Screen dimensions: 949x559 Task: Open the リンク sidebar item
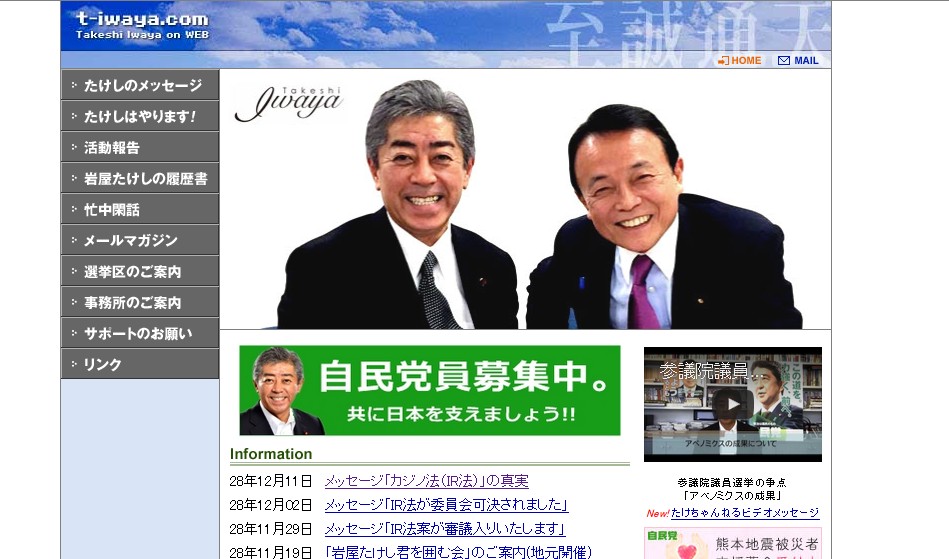[140, 364]
